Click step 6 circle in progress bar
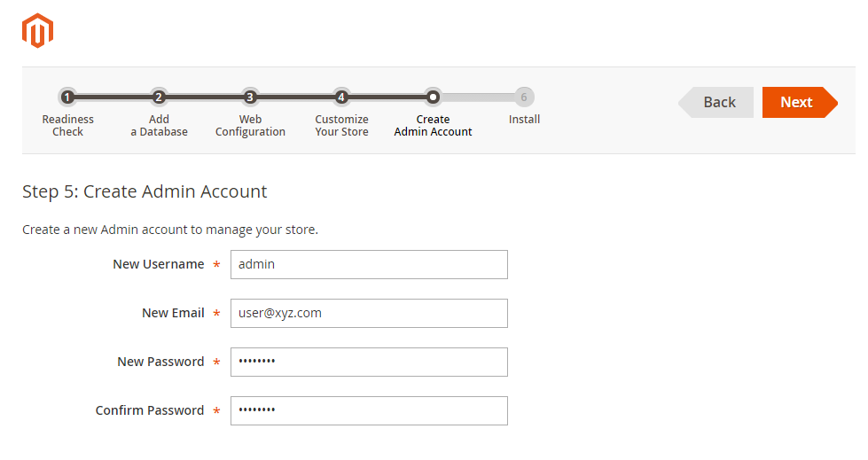 coord(524,97)
